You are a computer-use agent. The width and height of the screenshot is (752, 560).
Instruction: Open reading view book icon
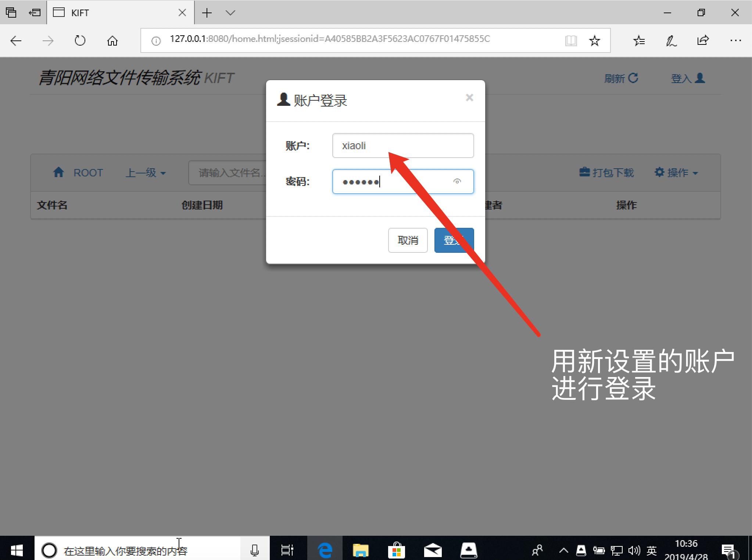(x=571, y=40)
